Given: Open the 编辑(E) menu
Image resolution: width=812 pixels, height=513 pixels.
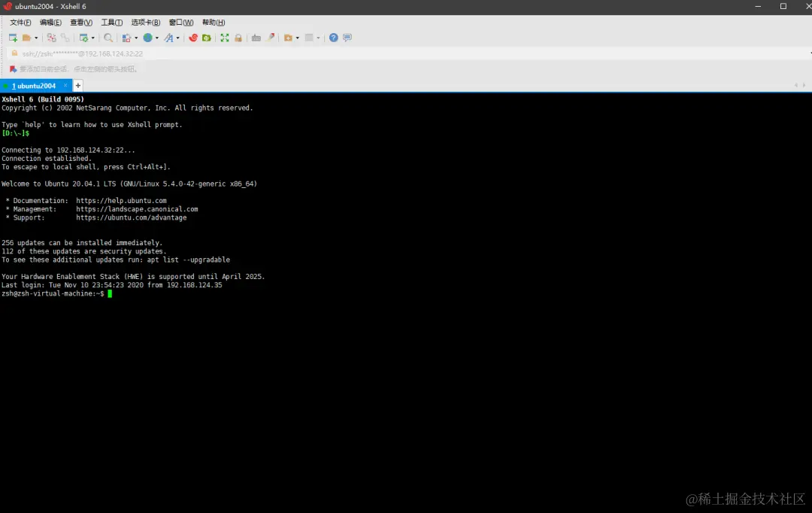Looking at the screenshot, I should 50,23.
